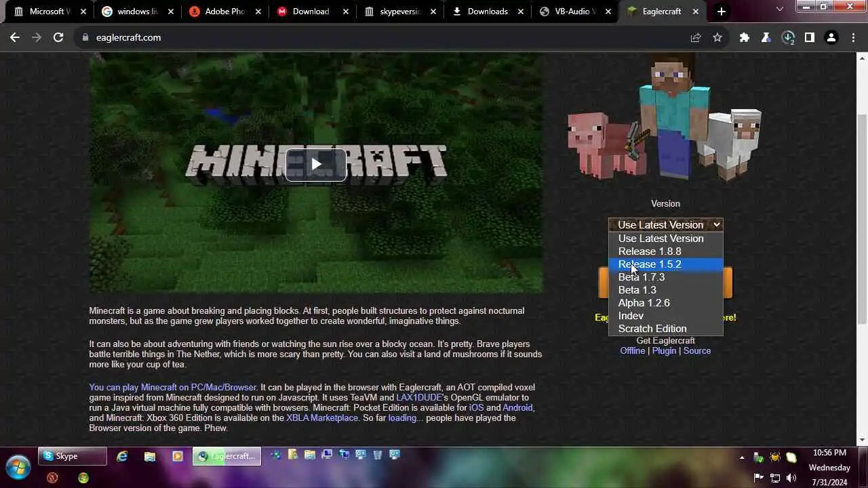The width and height of the screenshot is (868, 488).
Task: Open Action Center flag icon
Action: pos(759,479)
